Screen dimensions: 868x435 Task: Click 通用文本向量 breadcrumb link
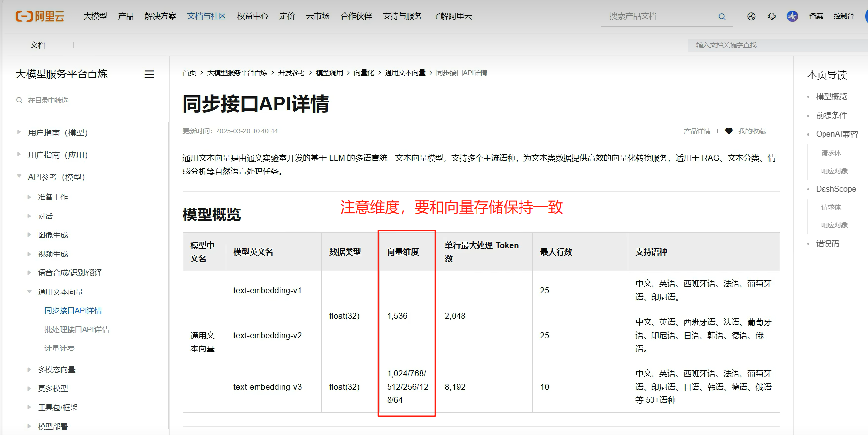coord(405,73)
